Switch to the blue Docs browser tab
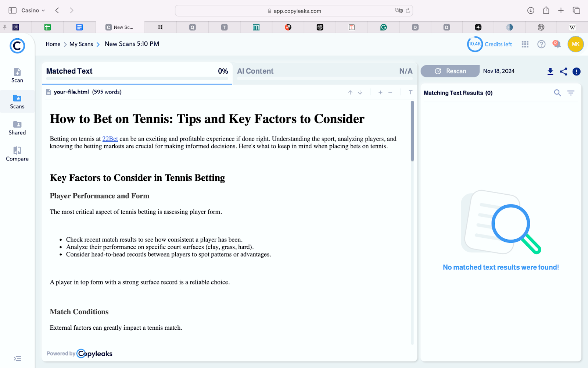 79,27
